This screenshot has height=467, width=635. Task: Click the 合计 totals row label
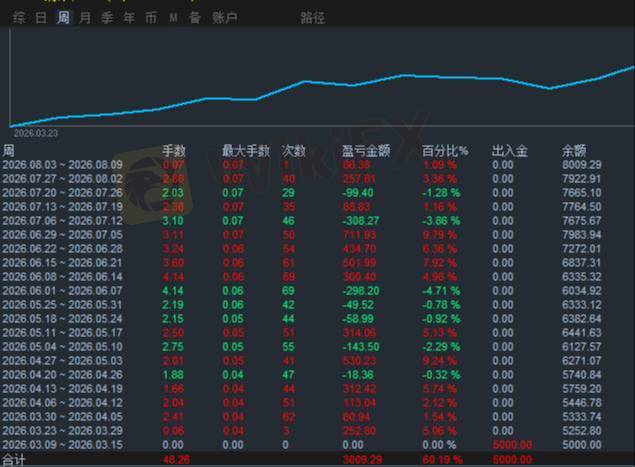pyautogui.click(x=14, y=461)
